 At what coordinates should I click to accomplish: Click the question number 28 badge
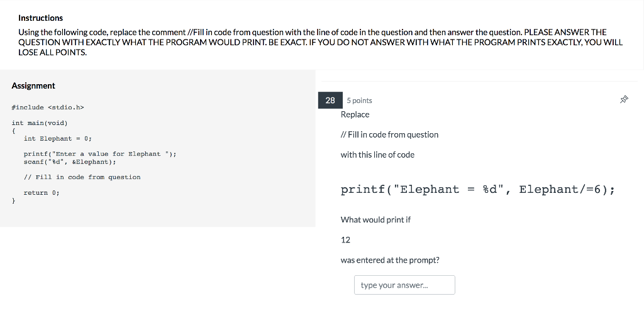[330, 100]
